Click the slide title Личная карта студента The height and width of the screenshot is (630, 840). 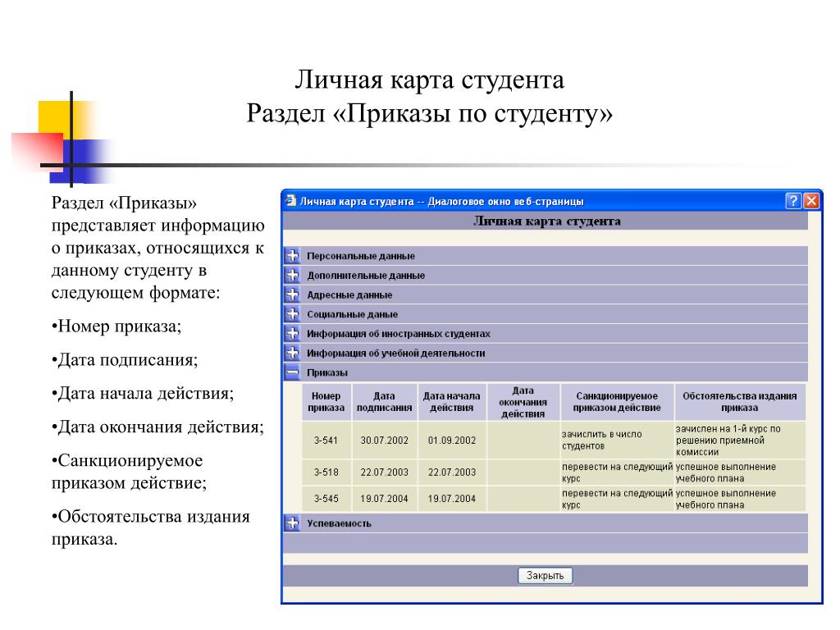pos(429,80)
